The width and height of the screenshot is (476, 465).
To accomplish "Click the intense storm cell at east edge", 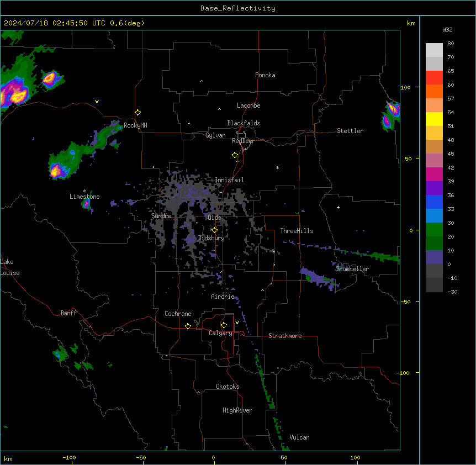I will coord(393,109).
